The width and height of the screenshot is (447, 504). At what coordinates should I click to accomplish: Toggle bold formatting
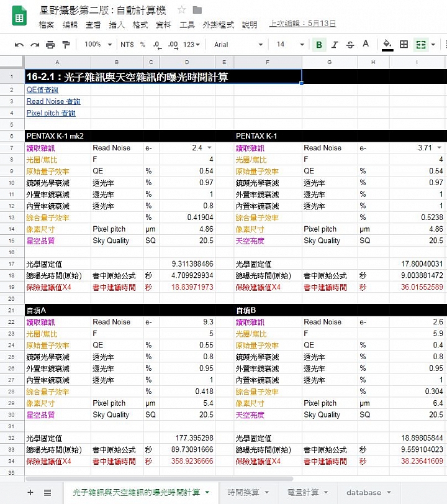coord(319,45)
